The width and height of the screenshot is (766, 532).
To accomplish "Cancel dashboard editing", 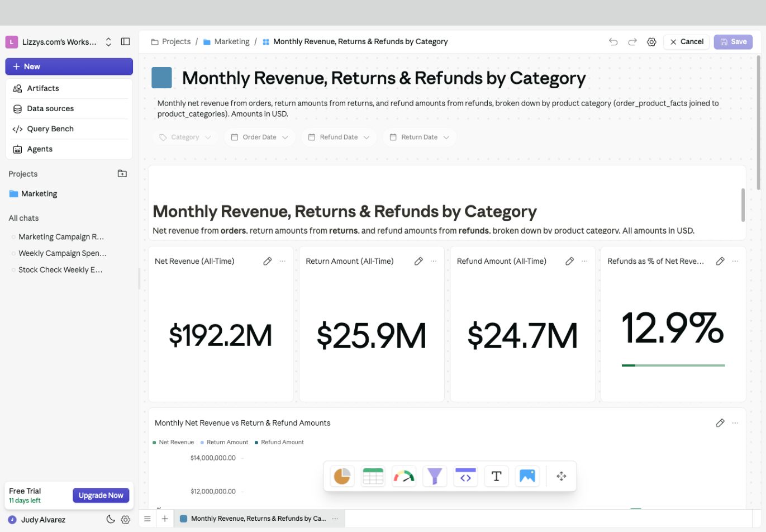I will pyautogui.click(x=687, y=42).
